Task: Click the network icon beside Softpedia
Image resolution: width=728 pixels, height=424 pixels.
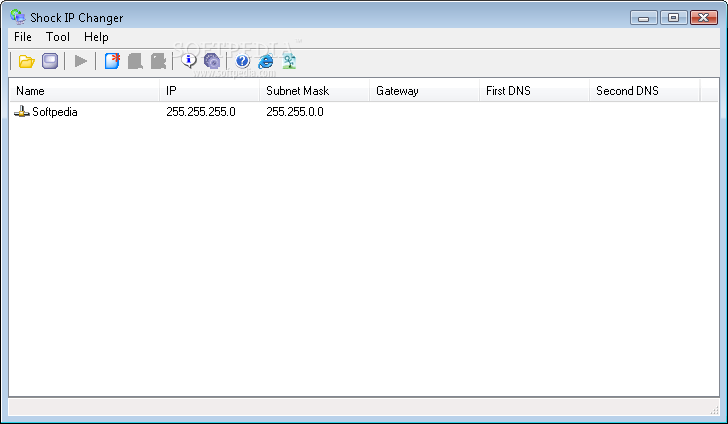Action: [21, 112]
